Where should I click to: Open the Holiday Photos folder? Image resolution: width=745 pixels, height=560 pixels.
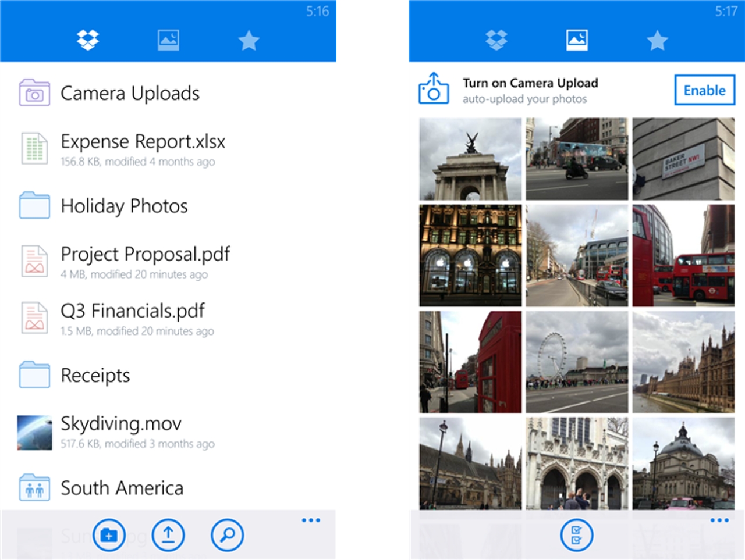pyautogui.click(x=124, y=206)
